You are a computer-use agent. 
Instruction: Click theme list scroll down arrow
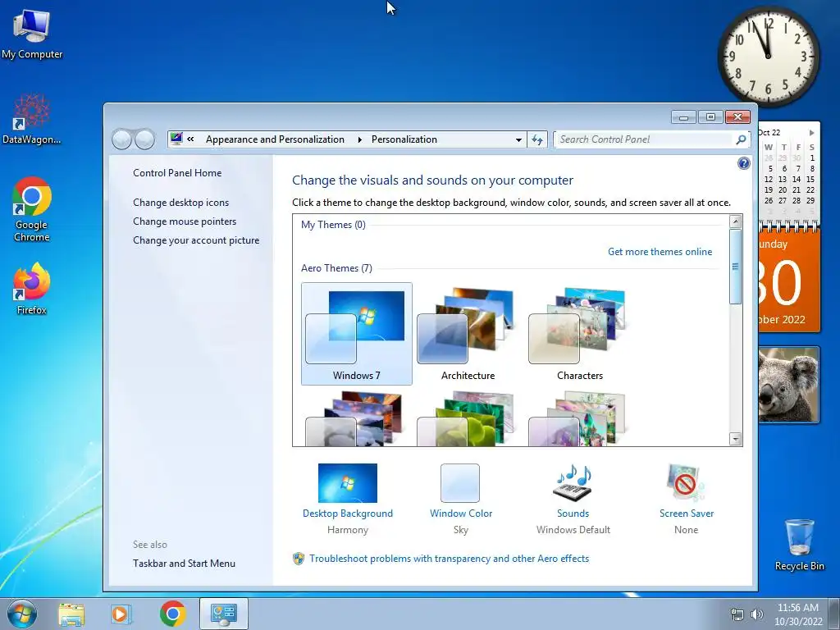736,440
